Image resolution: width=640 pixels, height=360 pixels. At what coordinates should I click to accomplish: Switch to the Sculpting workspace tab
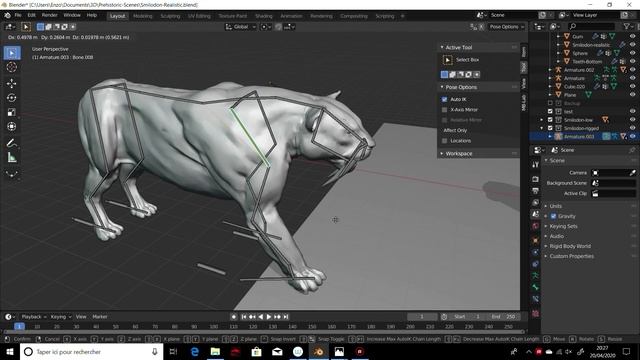[170, 16]
